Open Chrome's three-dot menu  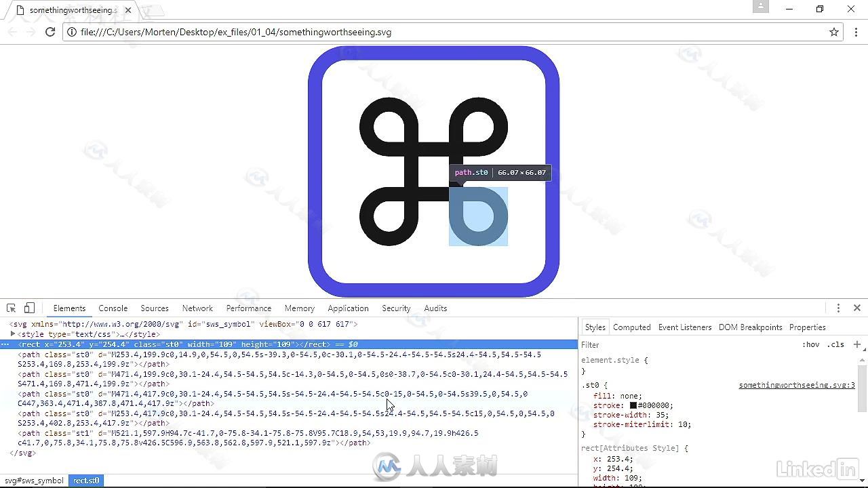point(856,32)
